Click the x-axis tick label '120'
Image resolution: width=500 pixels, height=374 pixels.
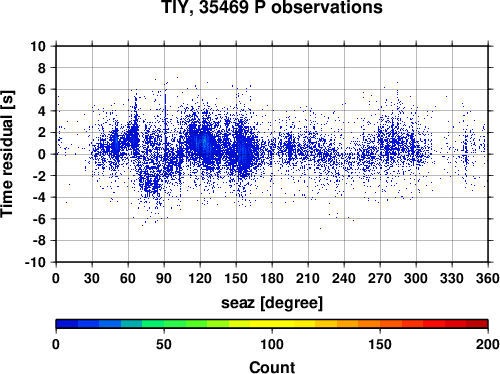pyautogui.click(x=200, y=278)
